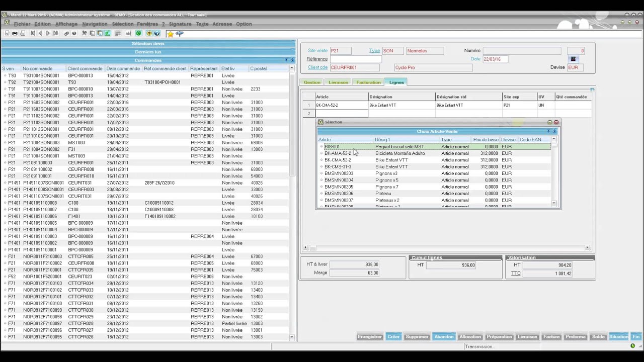644x362 pixels.
Task: Click the print toolbar icon
Action: pyautogui.click(x=15, y=33)
